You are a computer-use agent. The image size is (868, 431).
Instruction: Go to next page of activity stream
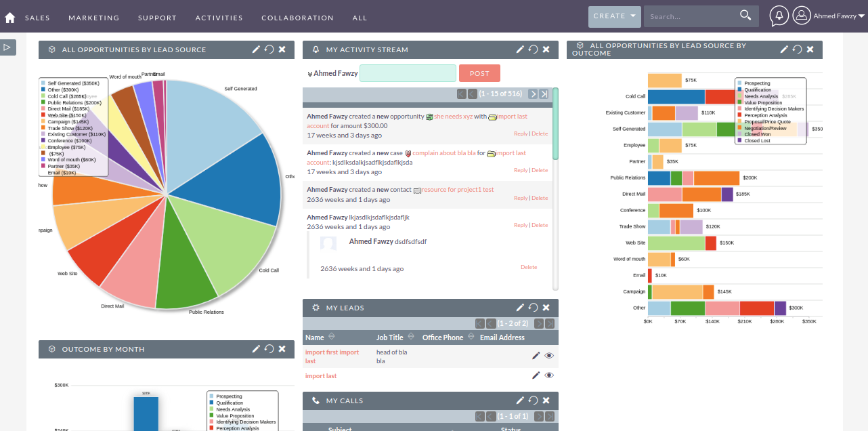(533, 94)
